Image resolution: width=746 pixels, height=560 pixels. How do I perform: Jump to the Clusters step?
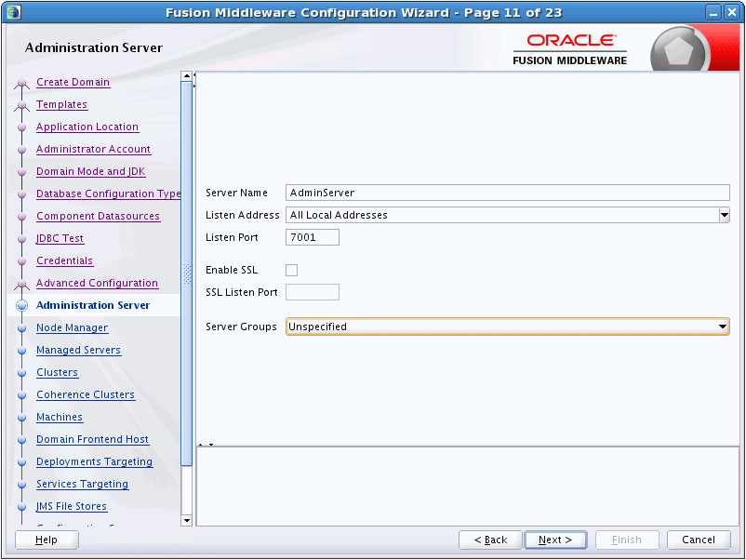click(x=57, y=372)
